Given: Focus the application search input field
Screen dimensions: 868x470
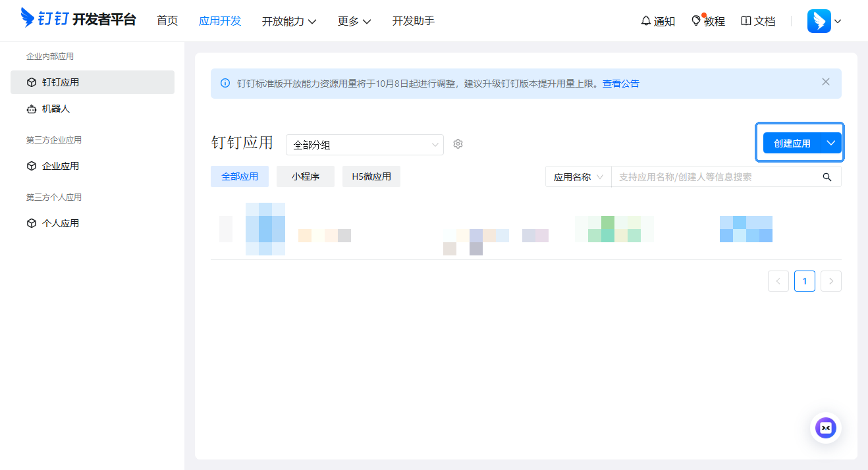Looking at the screenshot, I should click(x=715, y=177).
